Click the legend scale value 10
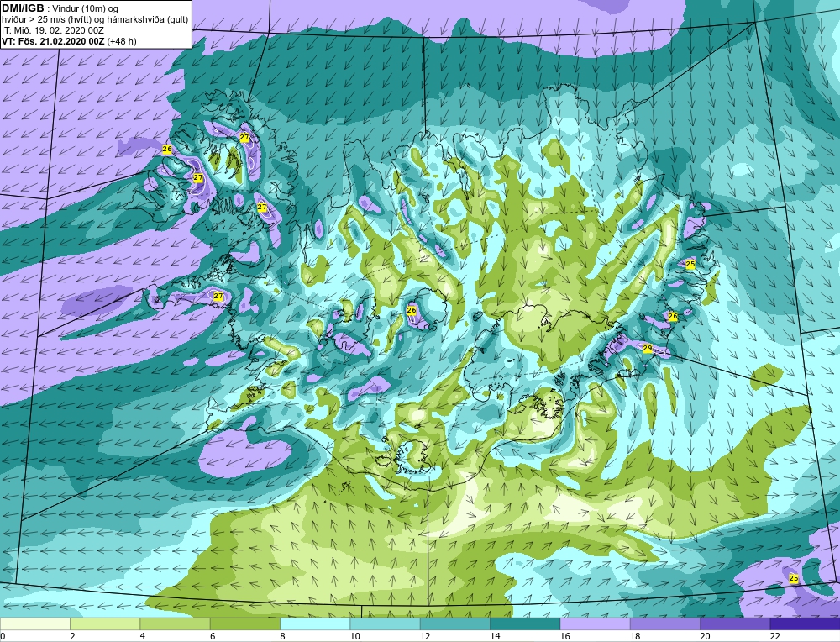 click(x=354, y=636)
